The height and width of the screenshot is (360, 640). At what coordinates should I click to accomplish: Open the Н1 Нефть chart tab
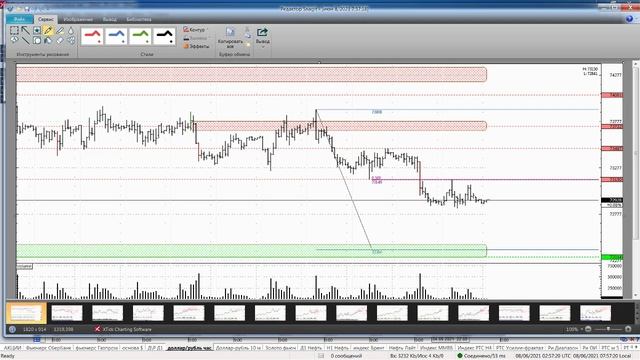pos(338,348)
